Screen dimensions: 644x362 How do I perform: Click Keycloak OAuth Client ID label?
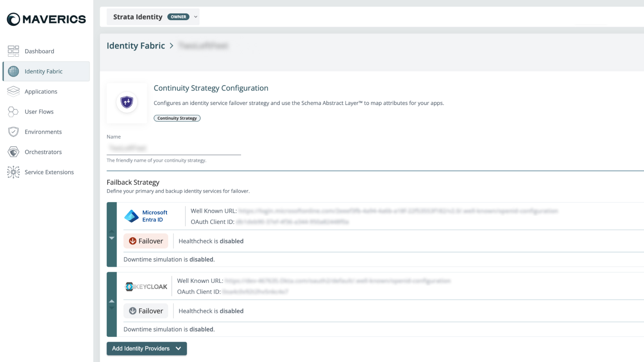click(199, 291)
